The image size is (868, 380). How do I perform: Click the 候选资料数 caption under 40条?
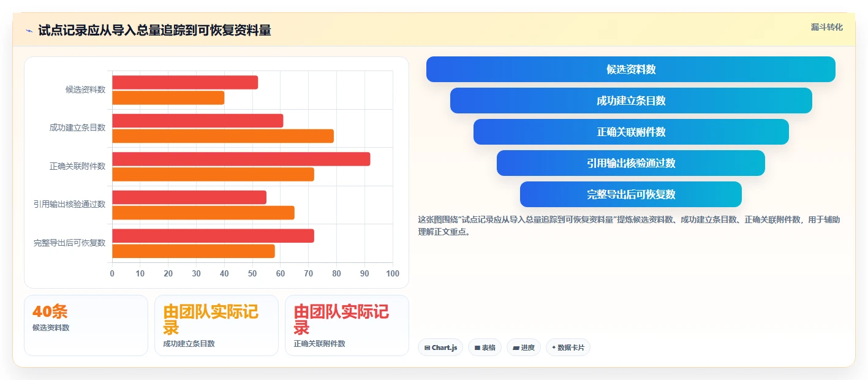point(51,328)
